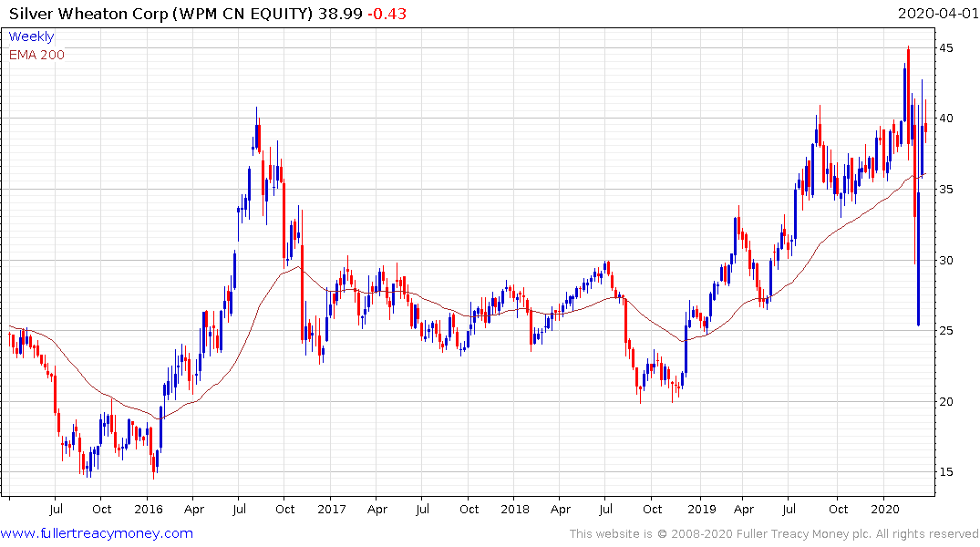Click the chart date 2020-04-01
This screenshot has width=980, height=547.
[x=937, y=14]
